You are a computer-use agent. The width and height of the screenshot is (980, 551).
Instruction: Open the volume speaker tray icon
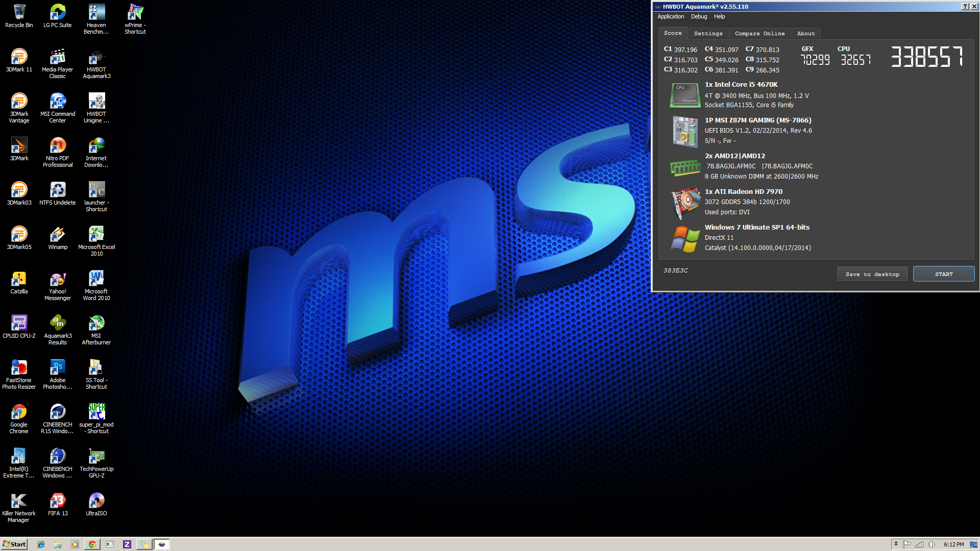point(932,544)
